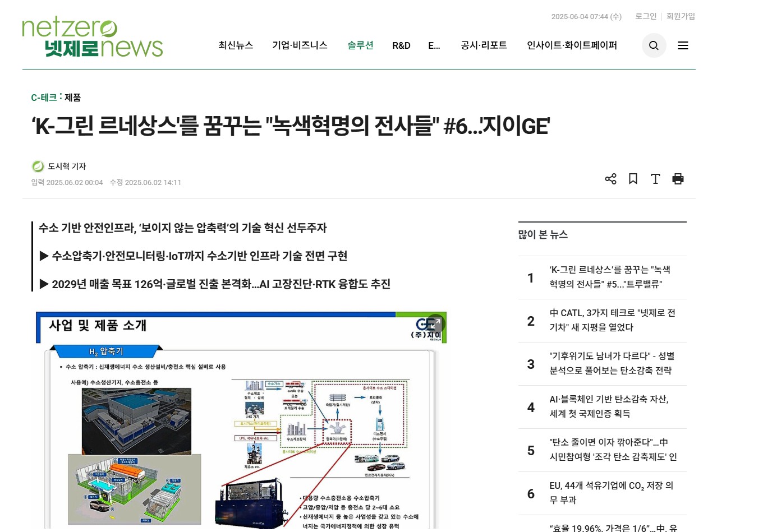Viewport: 763px width, 532px height.
Task: Open the font size adjustment icon
Action: (655, 179)
